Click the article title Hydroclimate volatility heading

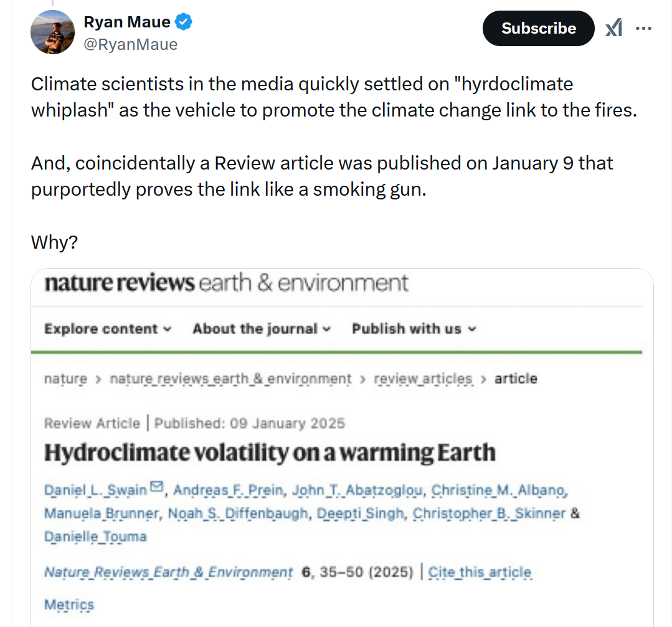[270, 452]
